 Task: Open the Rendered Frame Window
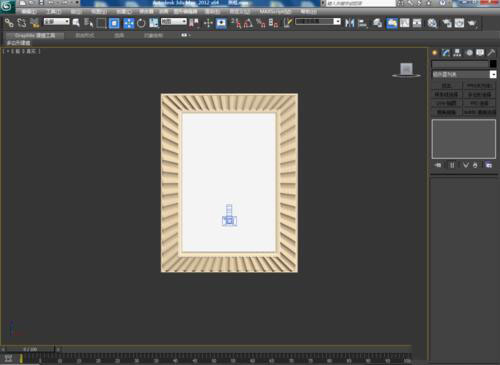pos(459,23)
